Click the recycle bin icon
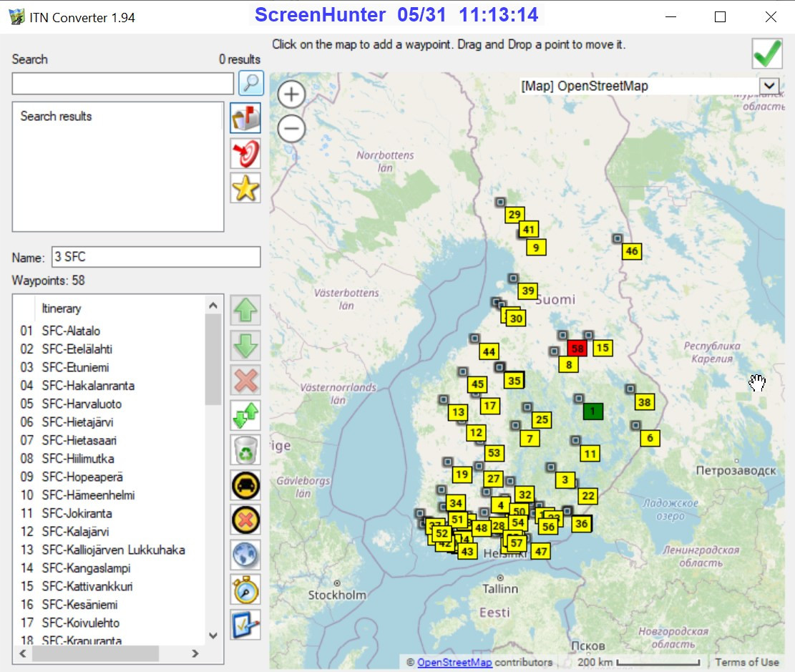Screen dimensions: 795x672 pyautogui.click(x=245, y=450)
